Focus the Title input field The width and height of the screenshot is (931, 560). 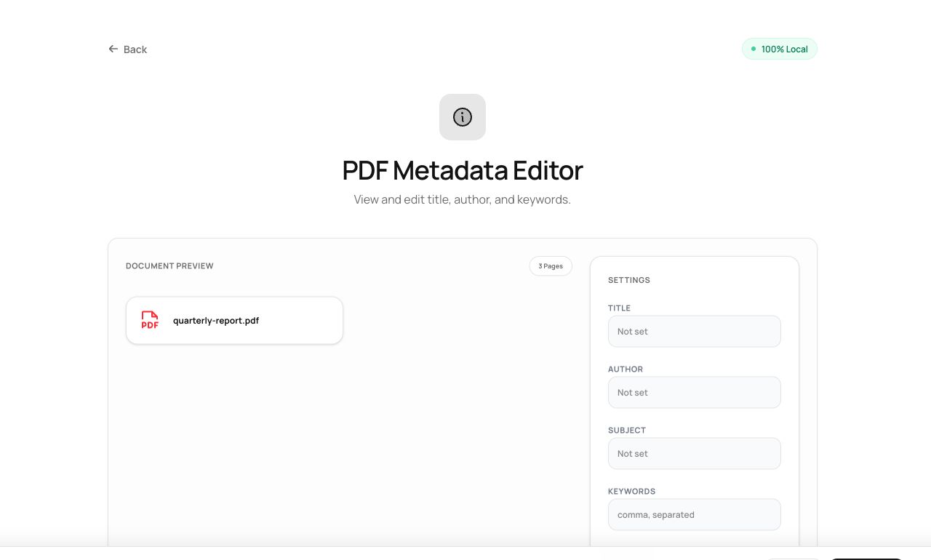point(695,331)
